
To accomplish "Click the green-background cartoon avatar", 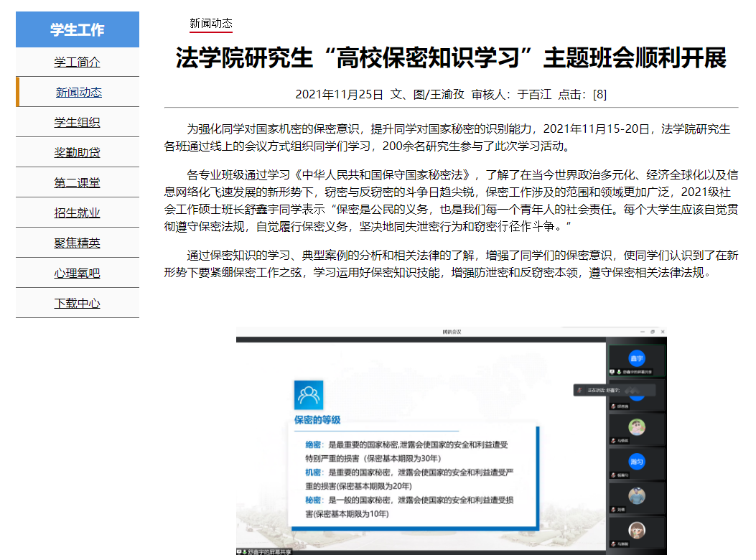I will [636, 427].
